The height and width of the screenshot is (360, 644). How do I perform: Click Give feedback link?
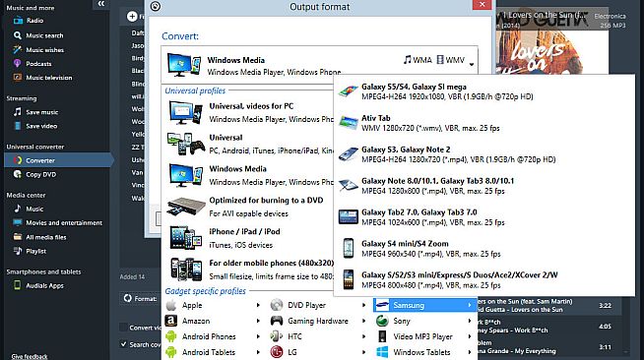point(30,356)
